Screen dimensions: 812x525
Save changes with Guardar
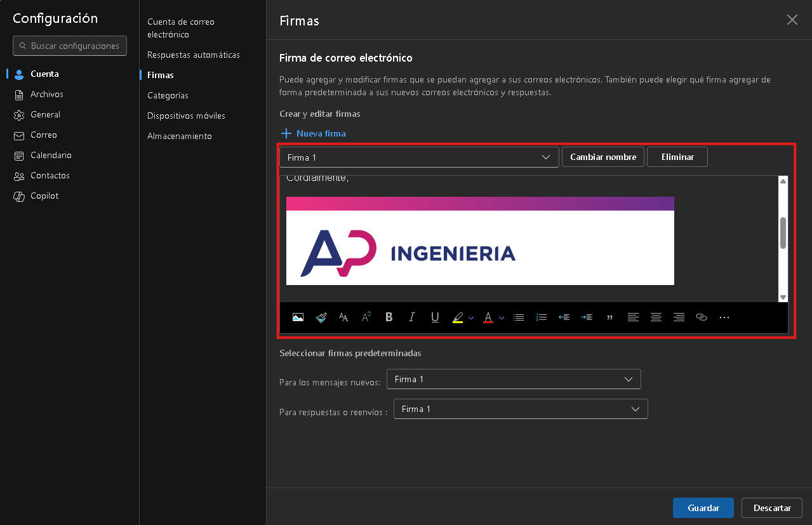pyautogui.click(x=703, y=508)
